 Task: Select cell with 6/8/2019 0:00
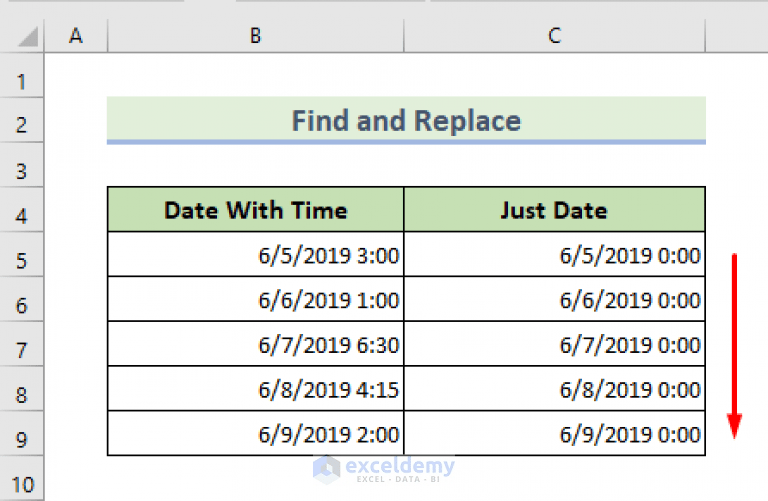coord(554,389)
